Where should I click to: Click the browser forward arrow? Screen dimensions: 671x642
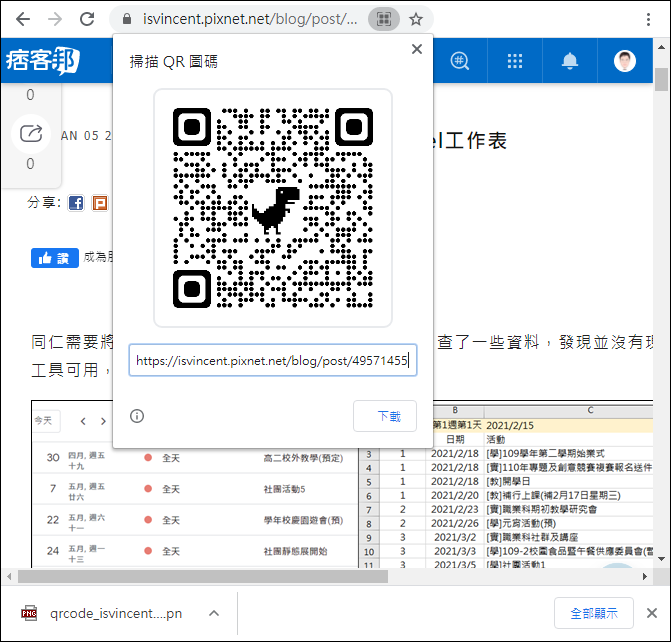coord(55,19)
